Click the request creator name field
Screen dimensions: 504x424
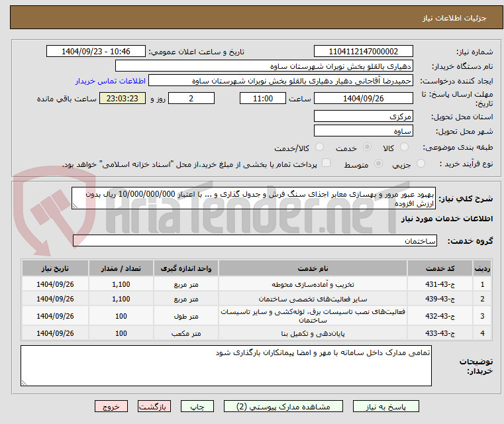[281, 81]
